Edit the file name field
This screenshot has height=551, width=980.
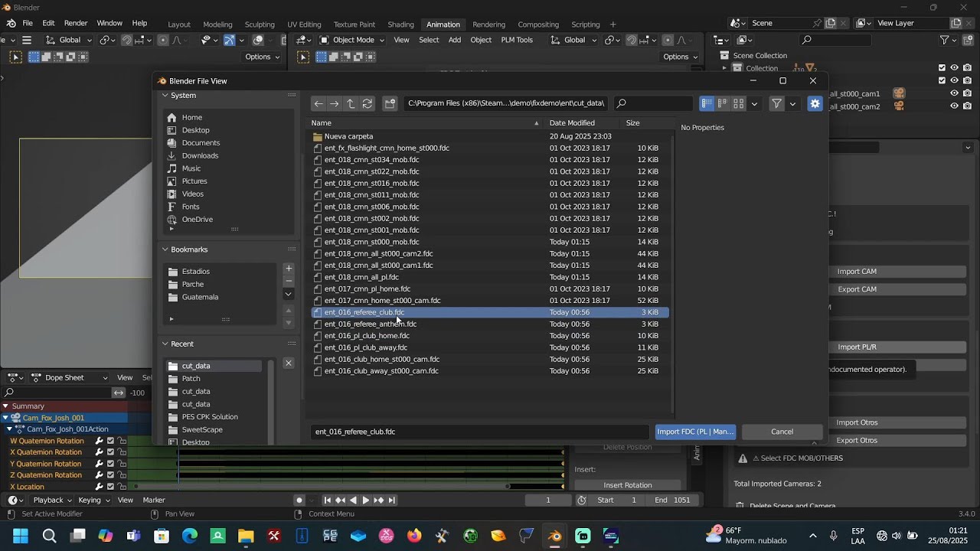pos(480,432)
